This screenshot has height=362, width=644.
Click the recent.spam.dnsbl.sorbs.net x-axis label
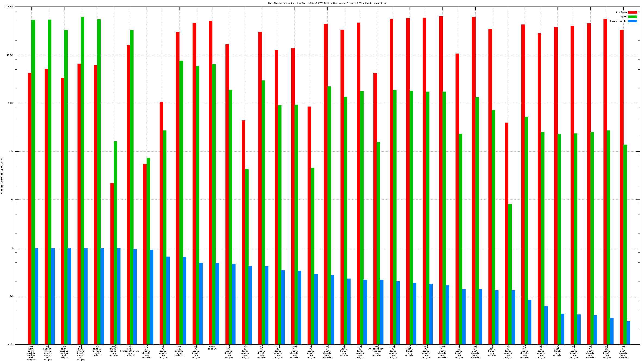click(x=48, y=353)
